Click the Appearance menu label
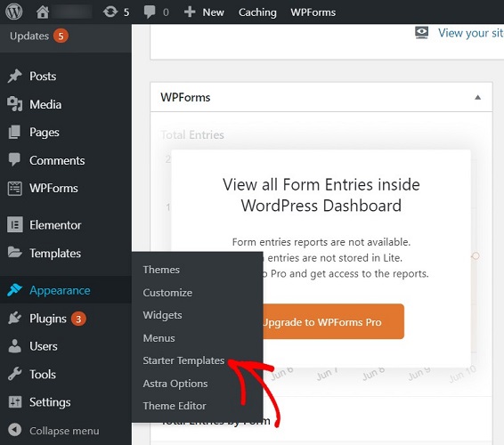Image resolution: width=504 pixels, height=445 pixels. point(60,290)
